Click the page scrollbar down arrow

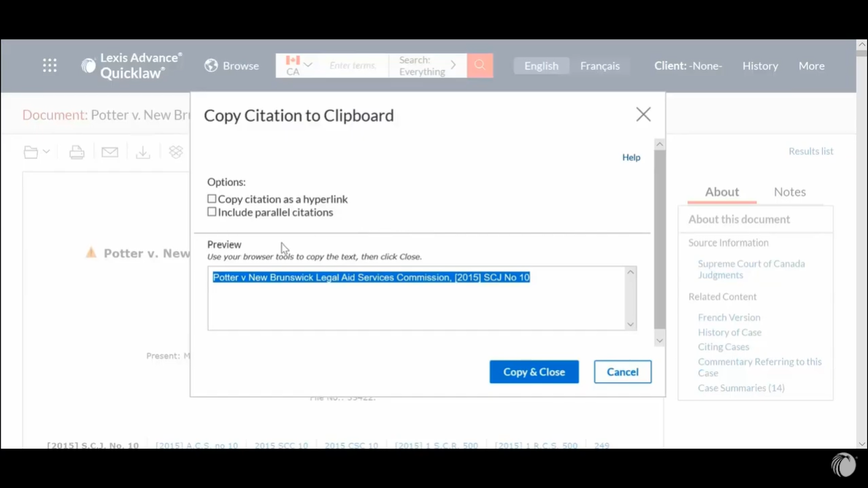pyautogui.click(x=861, y=444)
